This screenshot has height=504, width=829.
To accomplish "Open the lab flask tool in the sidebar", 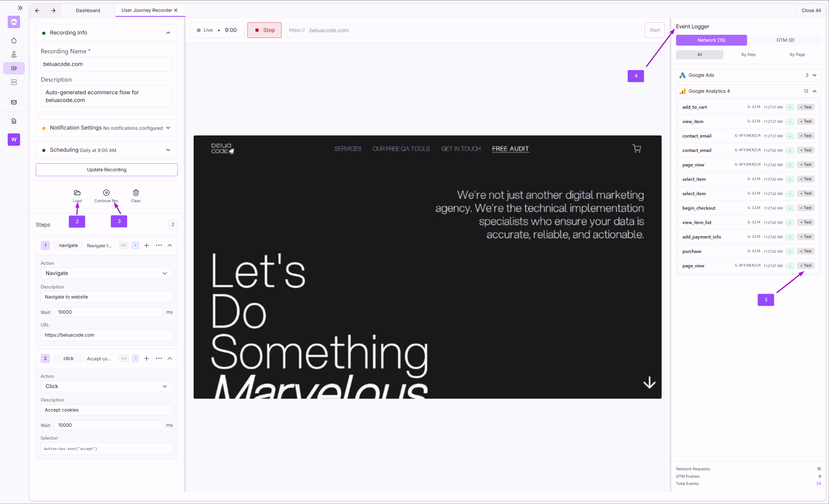I will (14, 54).
